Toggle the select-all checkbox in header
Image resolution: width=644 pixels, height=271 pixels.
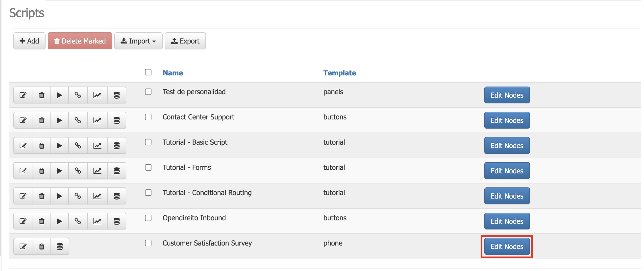click(148, 72)
